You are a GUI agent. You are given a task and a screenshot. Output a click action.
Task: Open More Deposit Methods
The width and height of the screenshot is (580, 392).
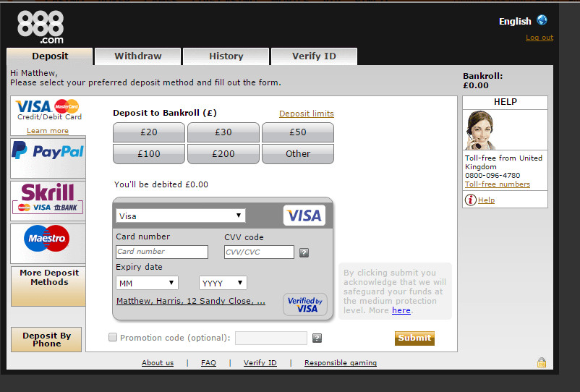pyautogui.click(x=48, y=286)
